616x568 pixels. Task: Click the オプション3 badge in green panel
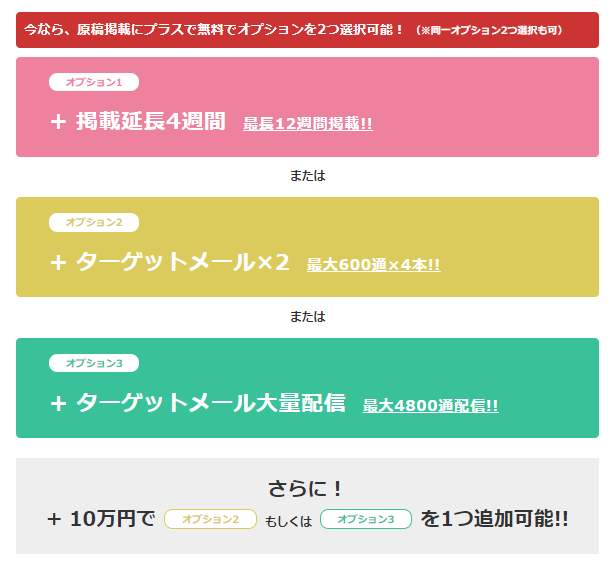pyautogui.click(x=94, y=363)
